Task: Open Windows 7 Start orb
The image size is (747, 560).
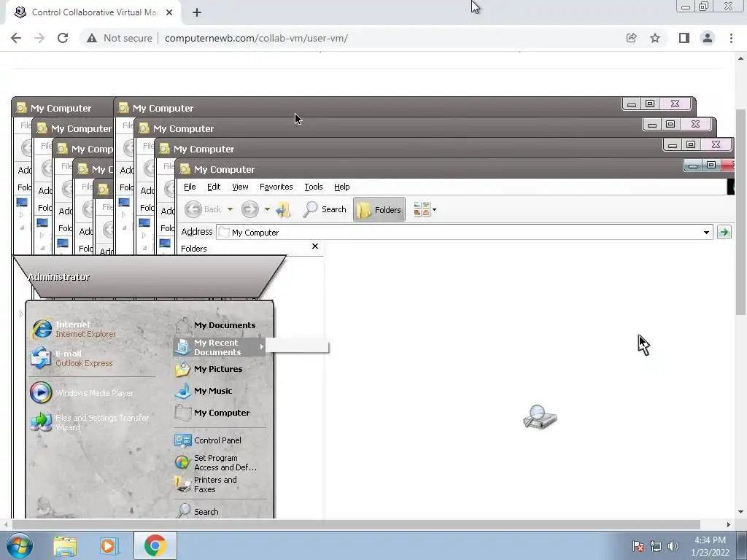Action: 20,545
